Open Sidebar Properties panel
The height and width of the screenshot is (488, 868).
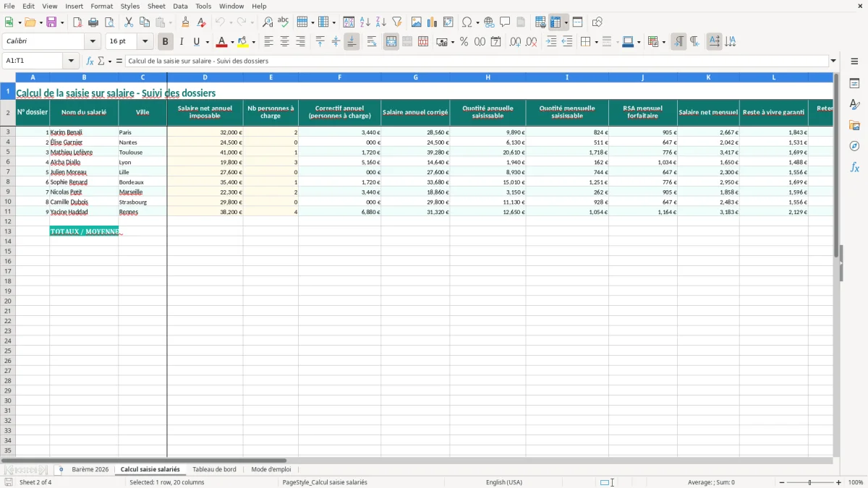[x=855, y=84]
